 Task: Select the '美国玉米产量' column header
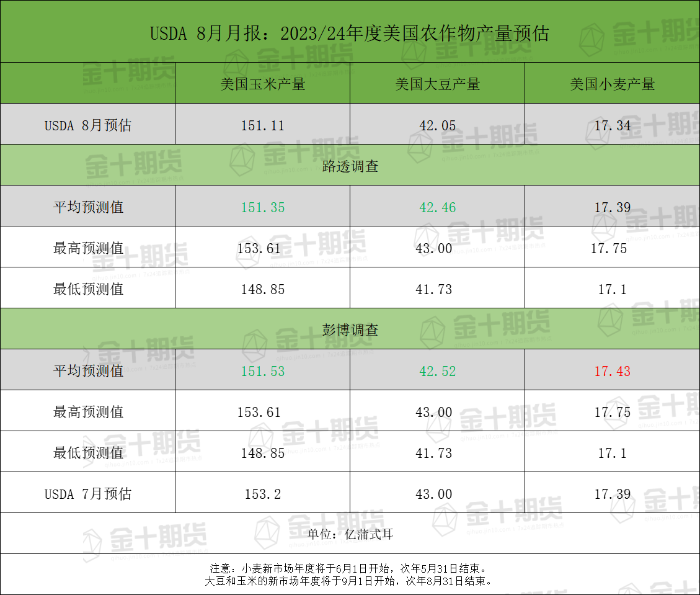point(263,84)
